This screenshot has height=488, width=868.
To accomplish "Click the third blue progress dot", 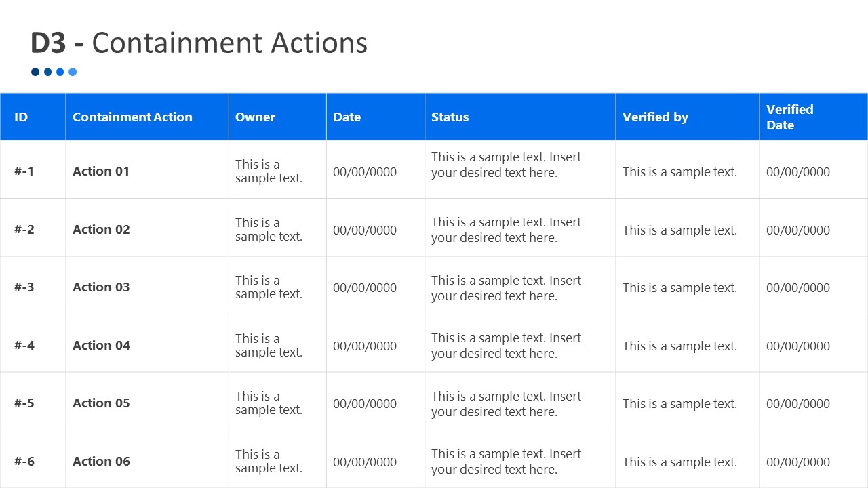I will point(60,72).
